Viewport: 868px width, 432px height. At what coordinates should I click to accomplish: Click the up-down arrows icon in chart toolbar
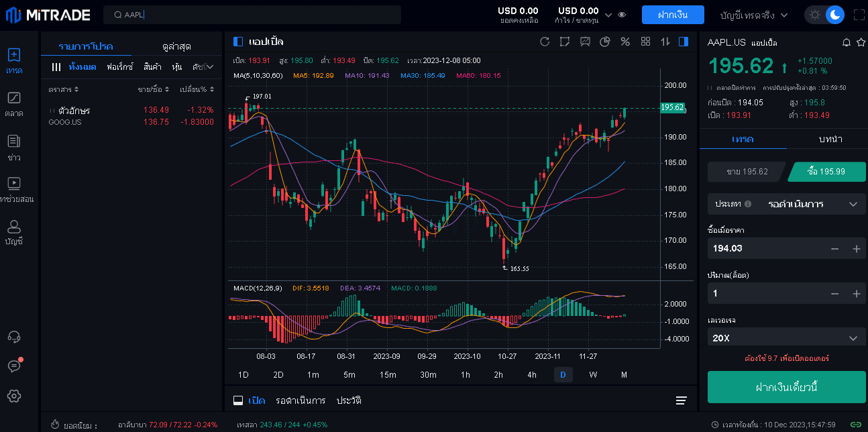click(665, 42)
